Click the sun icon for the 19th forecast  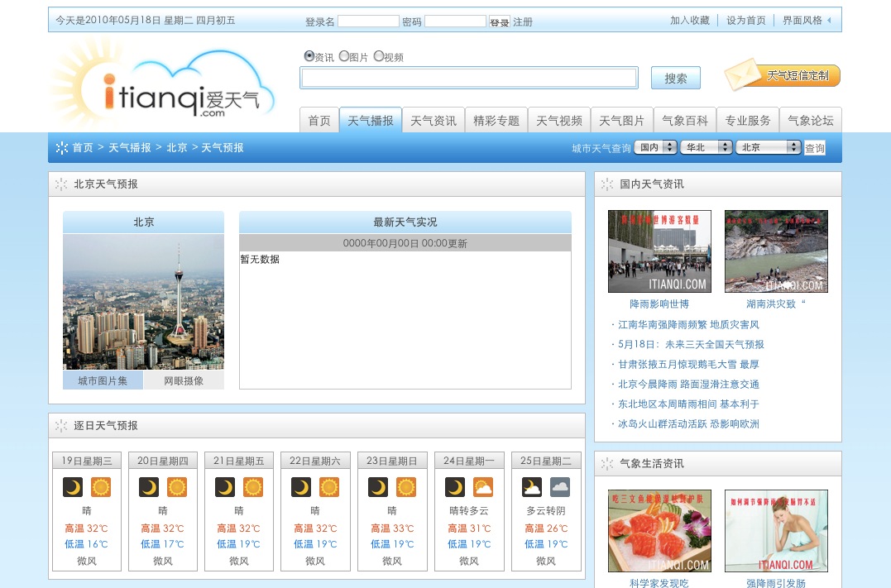coord(101,487)
